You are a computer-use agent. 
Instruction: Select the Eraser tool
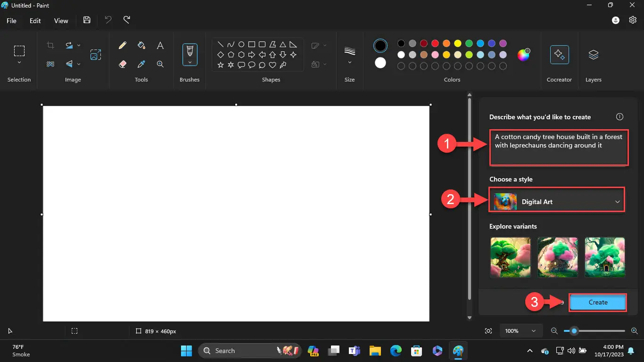123,64
